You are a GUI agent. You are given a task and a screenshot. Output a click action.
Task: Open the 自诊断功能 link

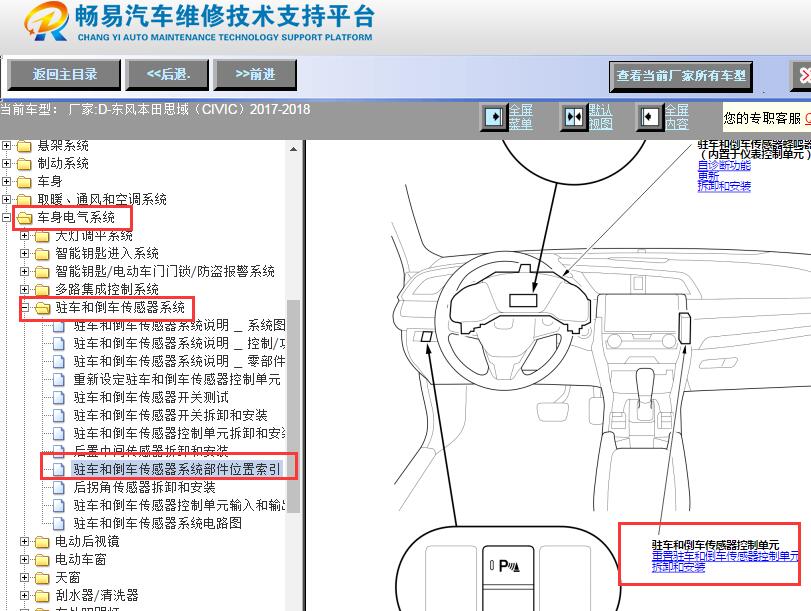coord(724,166)
